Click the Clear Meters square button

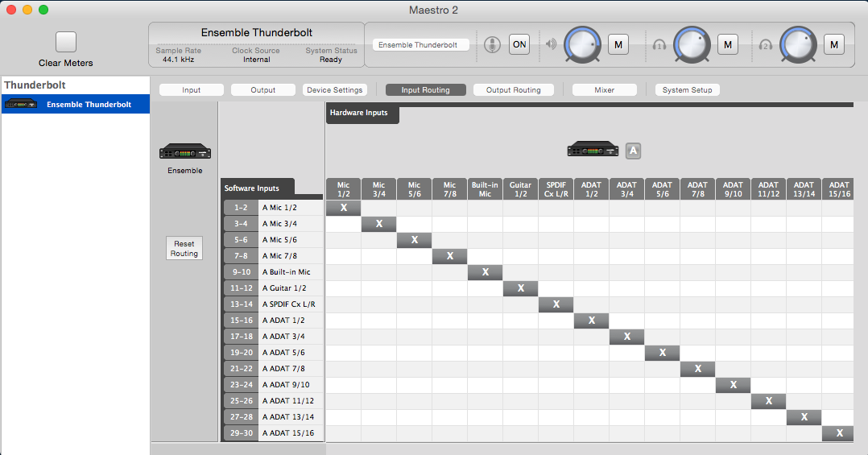click(66, 42)
